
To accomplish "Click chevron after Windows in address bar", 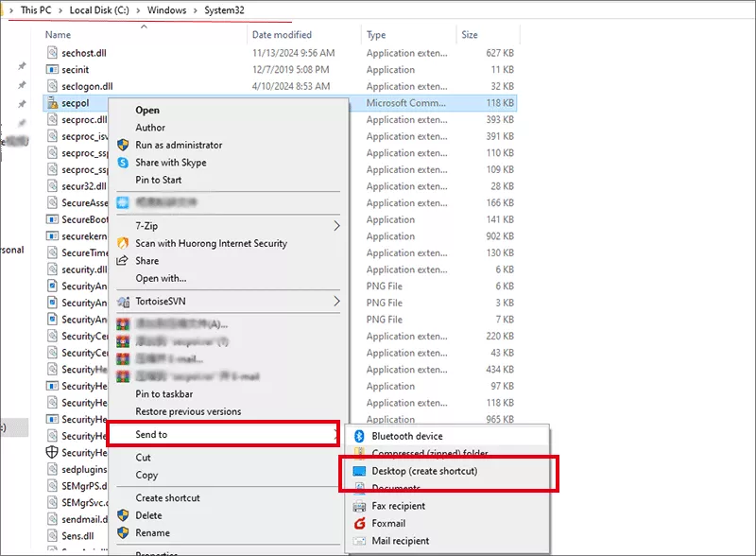I will click(x=196, y=10).
